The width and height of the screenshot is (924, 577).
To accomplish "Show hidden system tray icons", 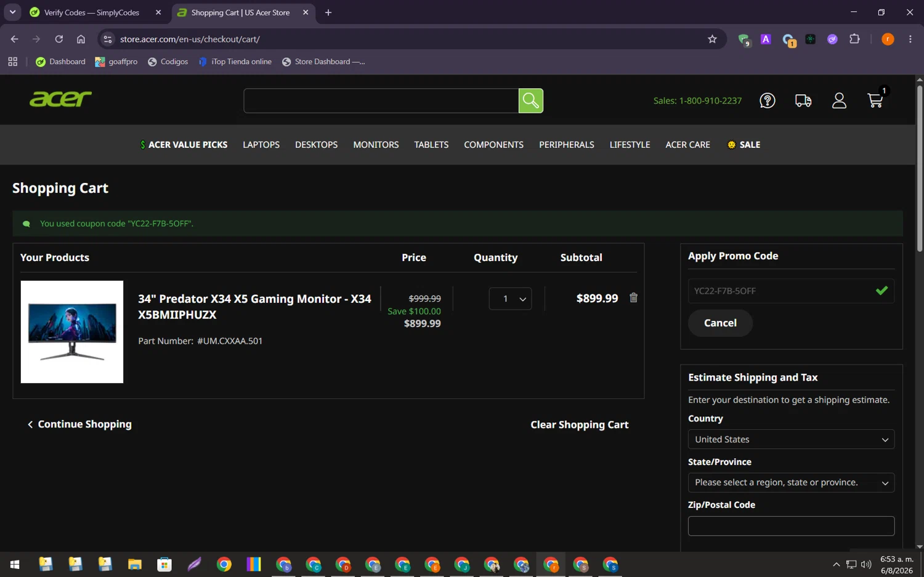I will pyautogui.click(x=836, y=564).
